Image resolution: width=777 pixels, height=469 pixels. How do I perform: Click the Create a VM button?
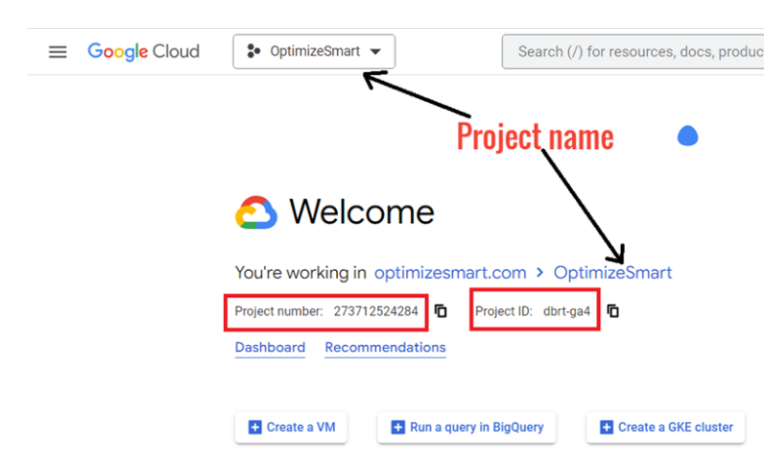pos(291,427)
